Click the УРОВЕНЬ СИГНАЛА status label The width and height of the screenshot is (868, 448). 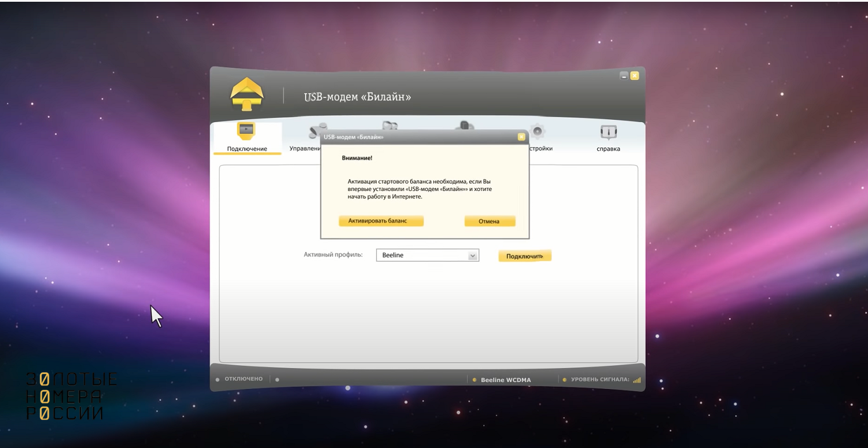click(x=599, y=380)
